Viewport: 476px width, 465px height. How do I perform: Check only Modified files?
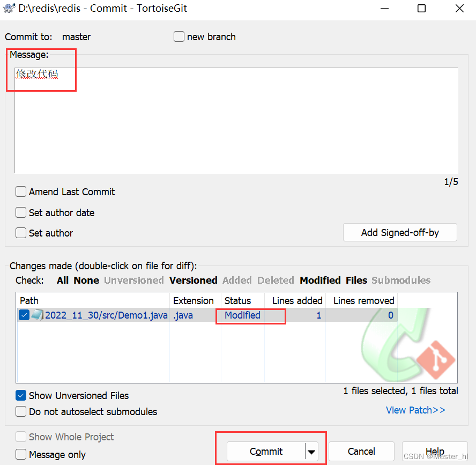point(320,280)
